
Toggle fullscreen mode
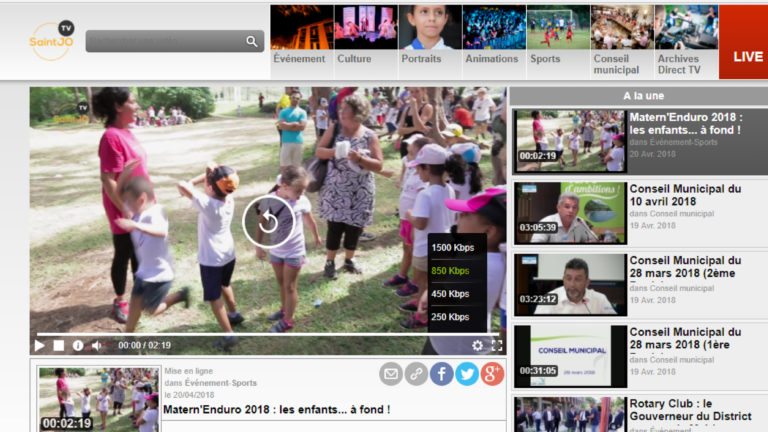pos(497,346)
